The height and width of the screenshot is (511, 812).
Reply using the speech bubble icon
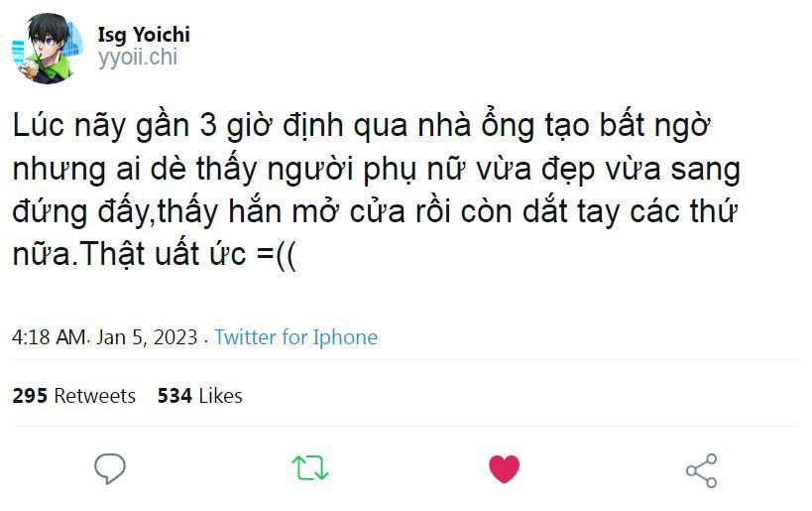(x=110, y=469)
